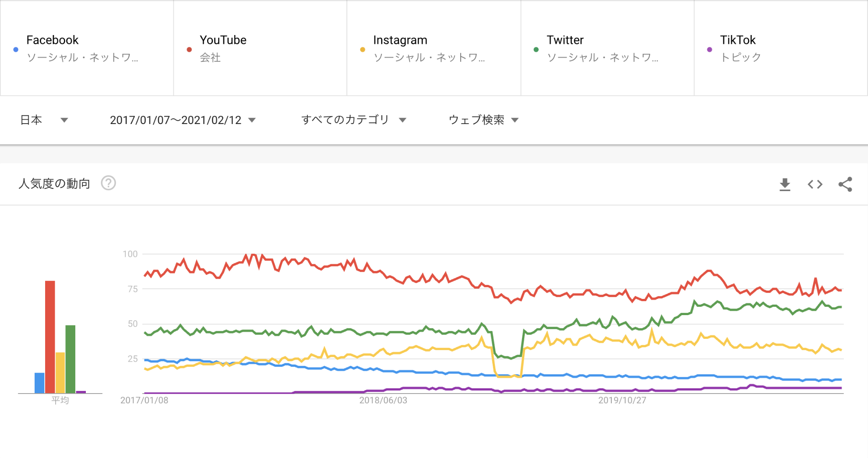Share the popularity trend chart
The height and width of the screenshot is (458, 868).
click(845, 185)
